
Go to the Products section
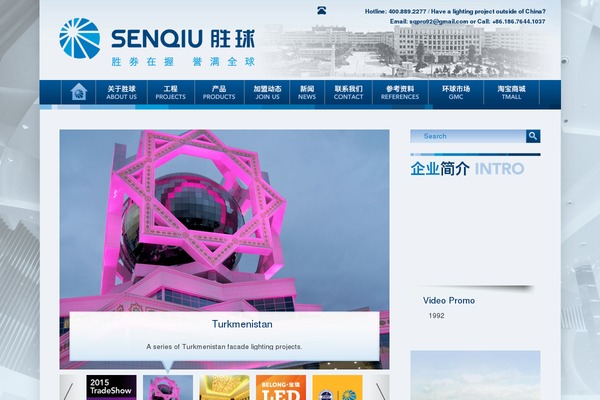[219, 92]
